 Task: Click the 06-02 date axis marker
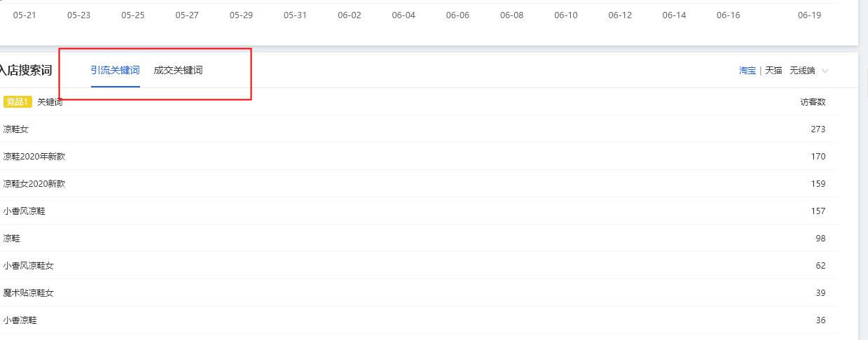(x=349, y=15)
